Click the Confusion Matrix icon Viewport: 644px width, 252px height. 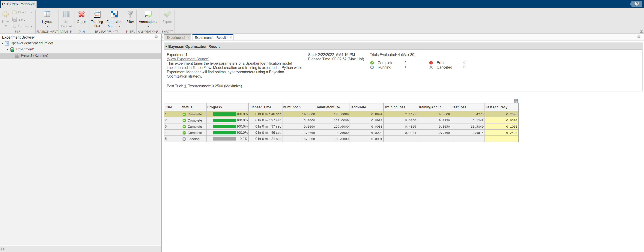tap(114, 14)
